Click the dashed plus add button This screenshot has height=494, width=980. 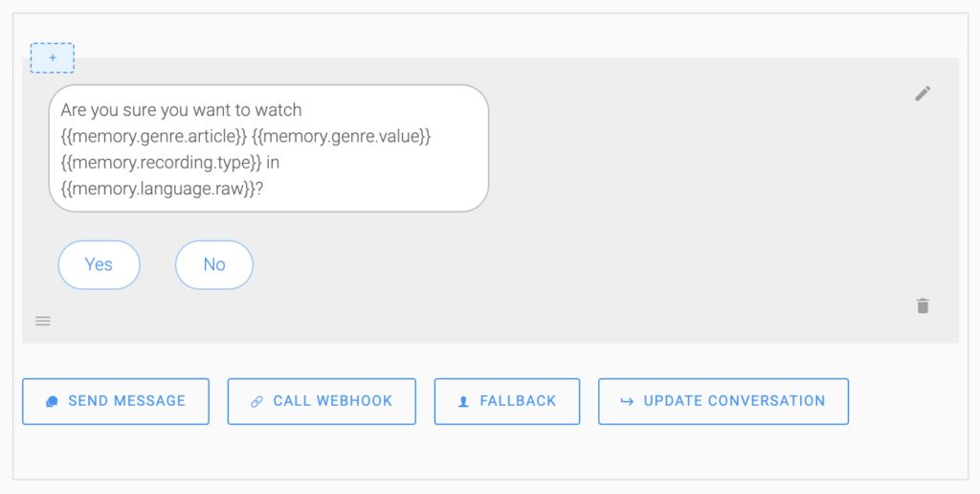53,58
